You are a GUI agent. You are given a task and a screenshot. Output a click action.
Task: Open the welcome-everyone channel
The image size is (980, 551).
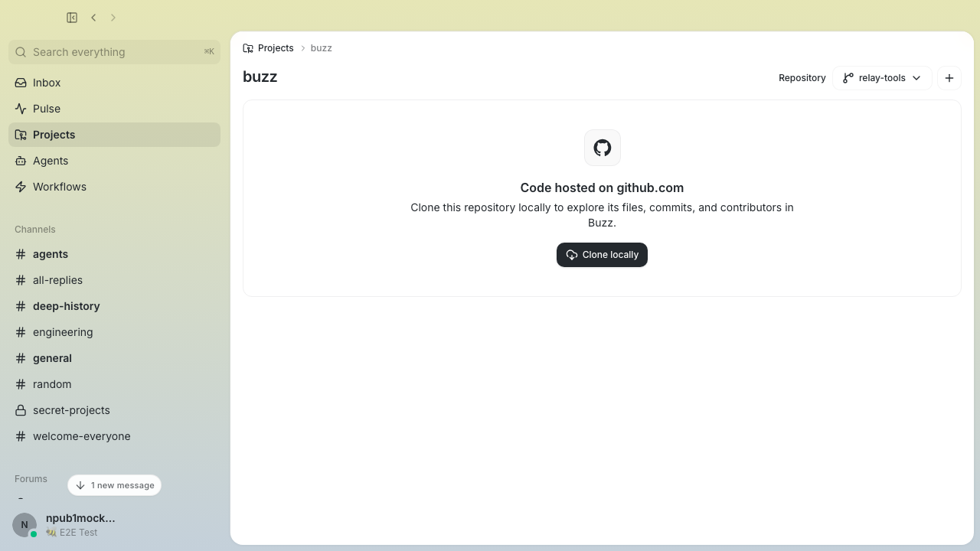pos(115,436)
